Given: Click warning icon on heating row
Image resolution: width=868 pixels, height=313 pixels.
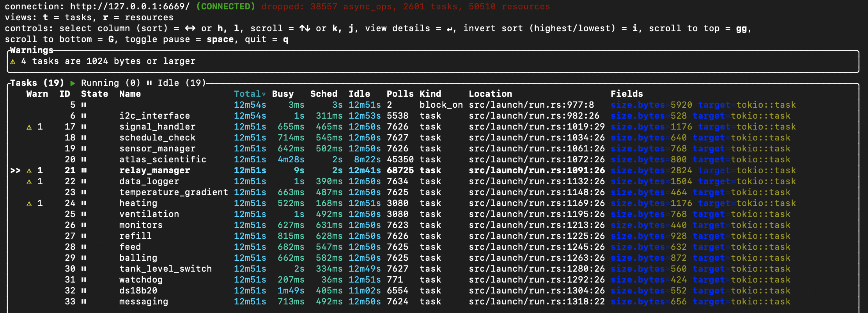Looking at the screenshot, I should click(x=29, y=204).
